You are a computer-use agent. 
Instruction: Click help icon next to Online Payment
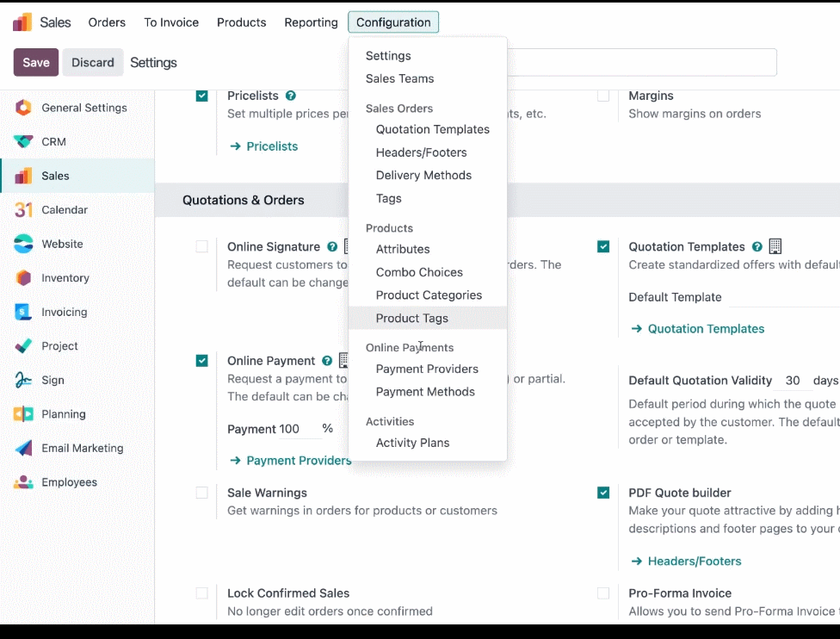click(x=327, y=361)
